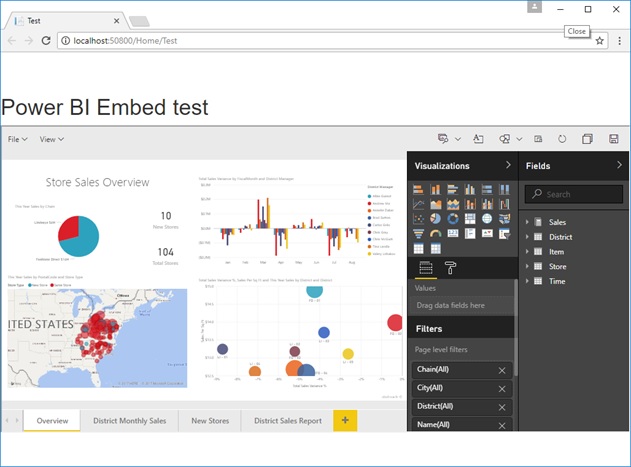Click the Fields search box
The height and width of the screenshot is (467, 631).
click(x=574, y=194)
